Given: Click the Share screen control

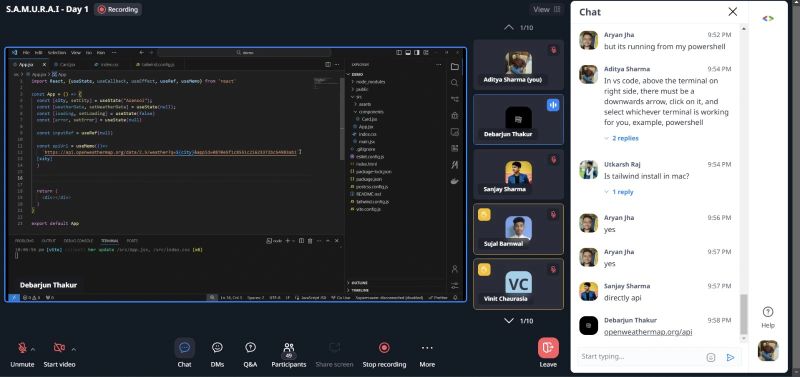Looking at the screenshot, I should tap(334, 354).
